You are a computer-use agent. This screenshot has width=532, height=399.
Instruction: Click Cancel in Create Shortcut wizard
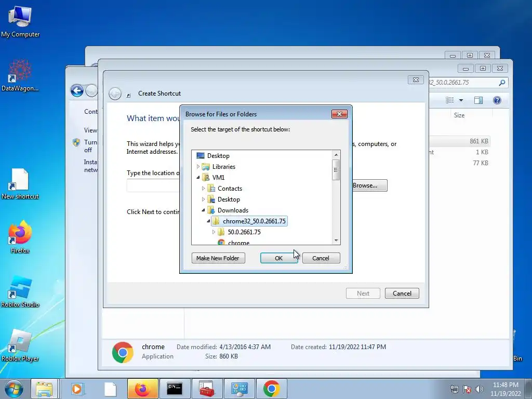click(x=402, y=294)
